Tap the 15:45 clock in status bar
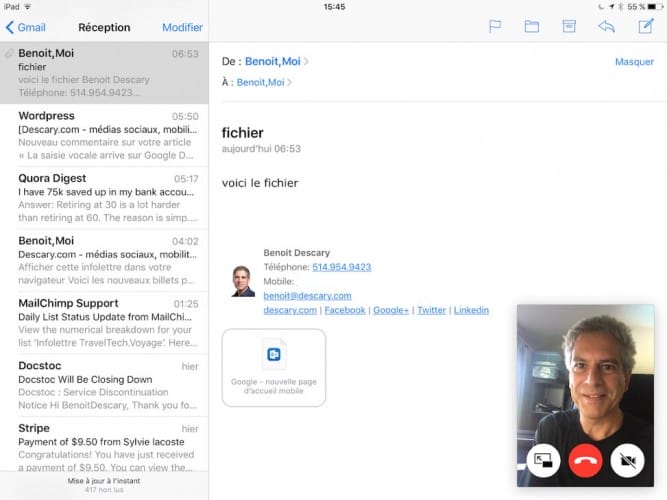Image resolution: width=667 pixels, height=500 pixels. point(334,7)
